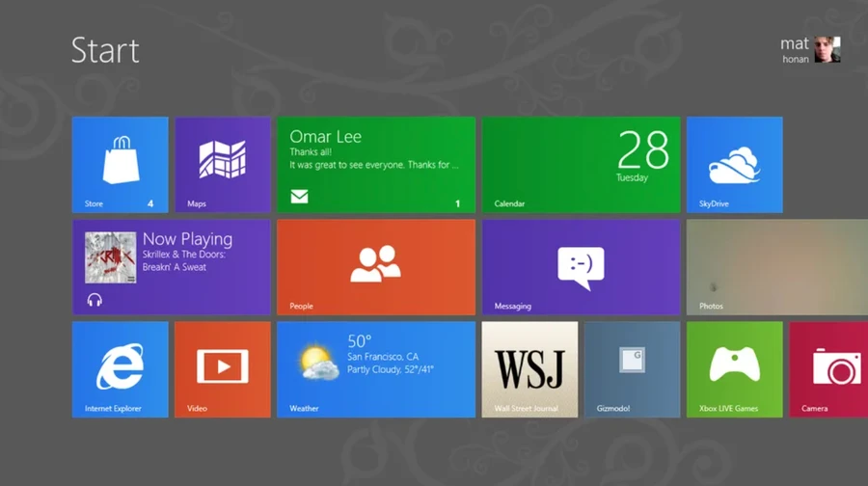868x486 pixels.
Task: Open the Omar Lee mail tile
Action: 376,164
